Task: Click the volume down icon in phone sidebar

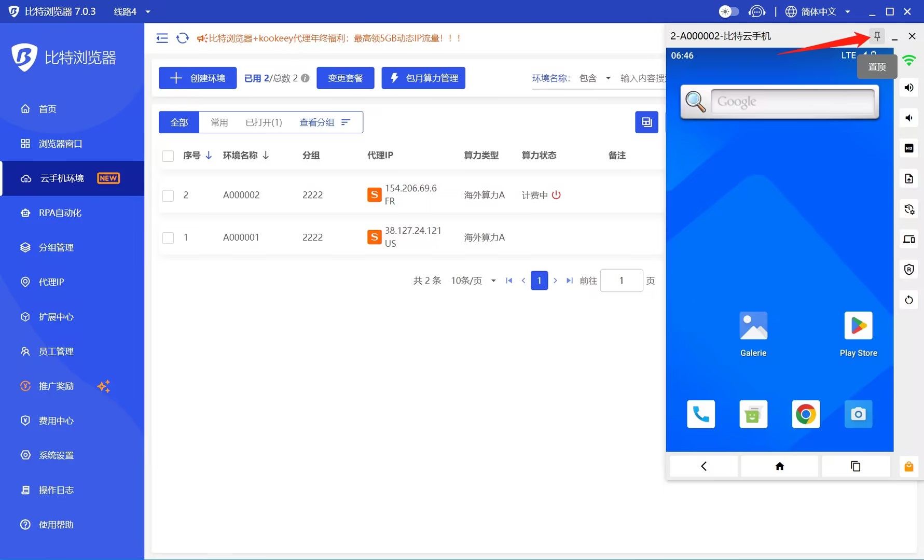Action: [x=909, y=118]
